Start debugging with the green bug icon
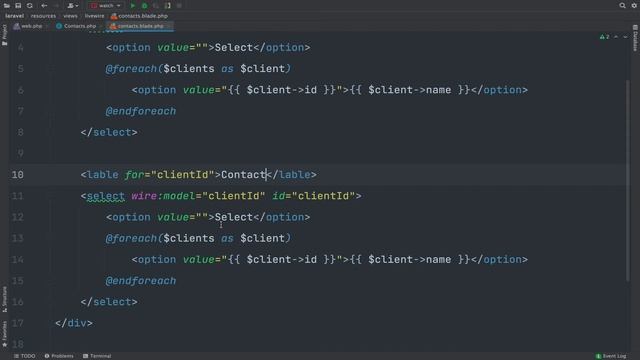The image size is (640, 360). coord(144,6)
